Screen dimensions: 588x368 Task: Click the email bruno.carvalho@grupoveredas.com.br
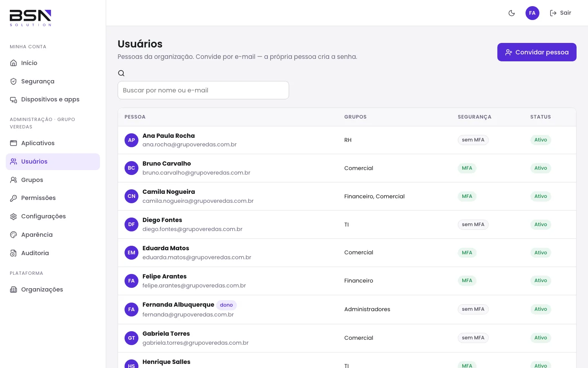click(196, 173)
